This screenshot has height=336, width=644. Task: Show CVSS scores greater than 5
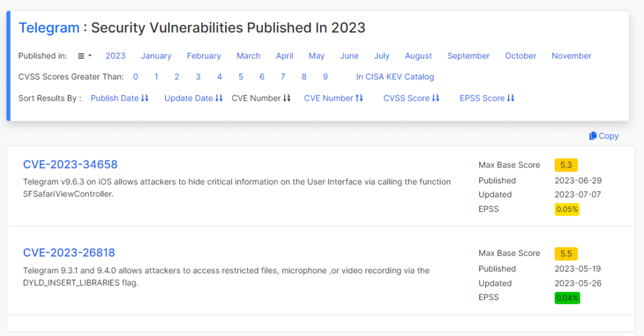tap(241, 77)
